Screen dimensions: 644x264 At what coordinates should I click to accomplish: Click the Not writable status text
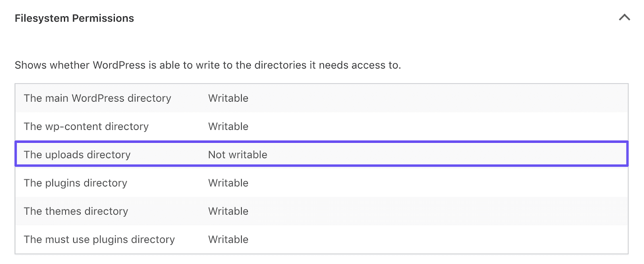[237, 154]
